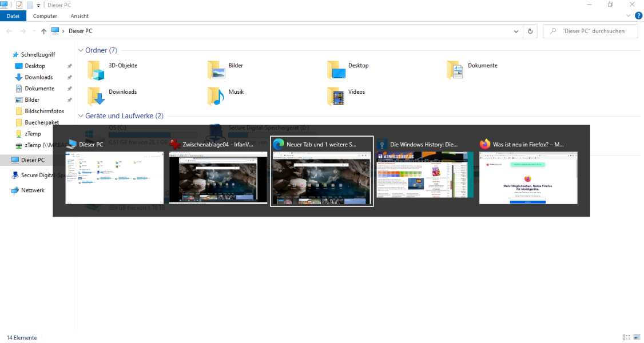
Task: Select Bilder in the navigation pane
Action: (x=27, y=99)
